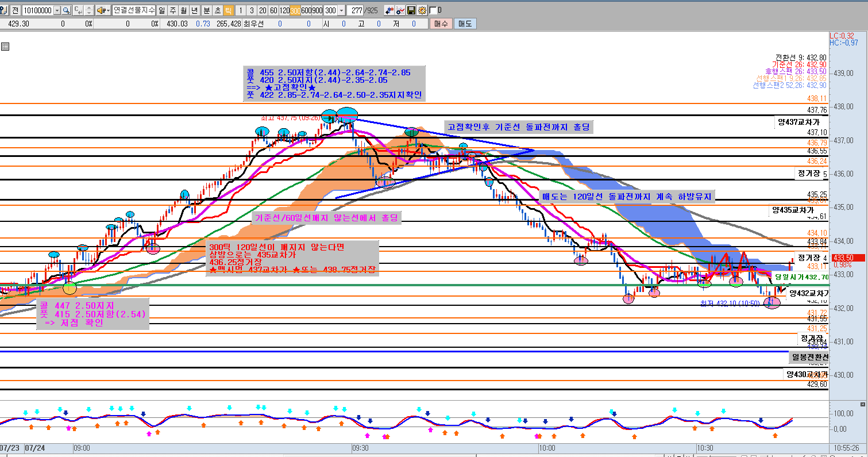The height and width of the screenshot is (457, 868).
Task: Click the 콜 447 2.50지지 annotation box
Action: [92, 314]
